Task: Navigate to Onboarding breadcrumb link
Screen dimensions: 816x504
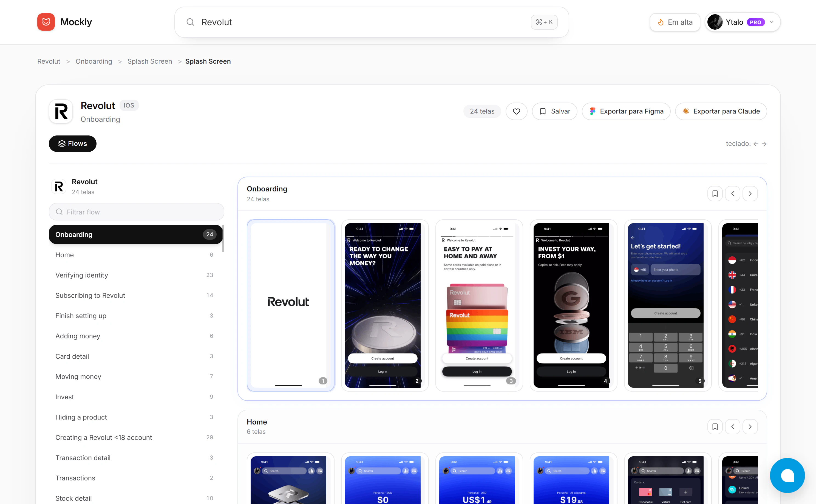Action: (94, 61)
